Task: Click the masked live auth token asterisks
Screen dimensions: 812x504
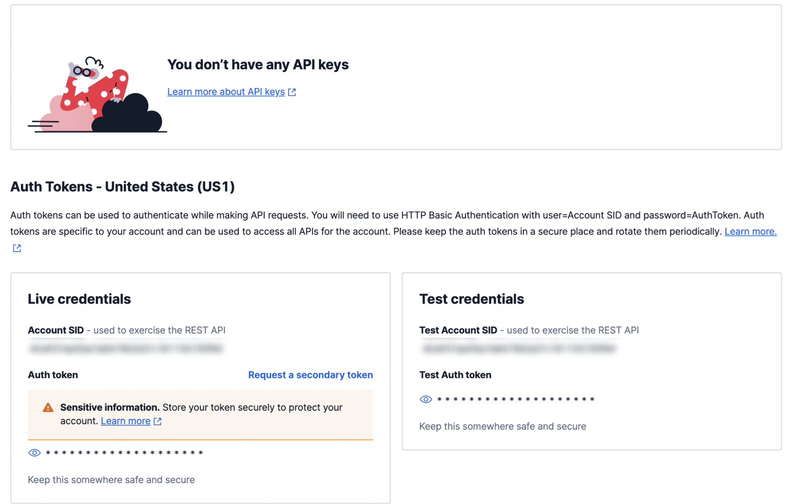Action: (124, 453)
